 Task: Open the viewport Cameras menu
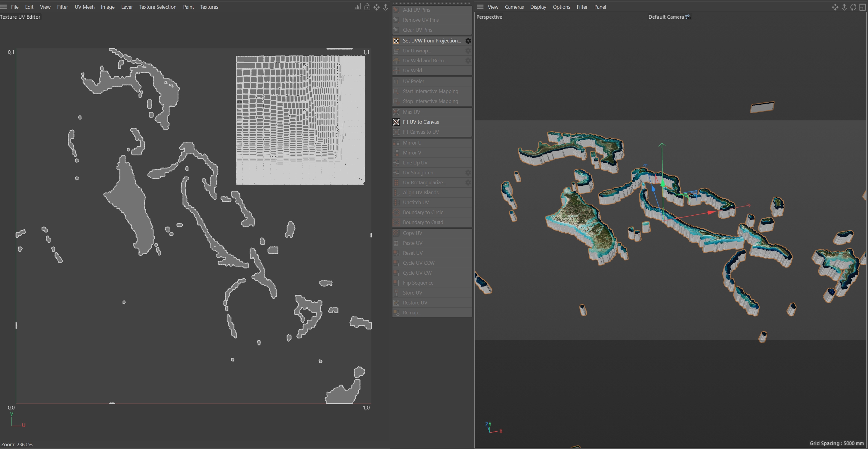(514, 7)
